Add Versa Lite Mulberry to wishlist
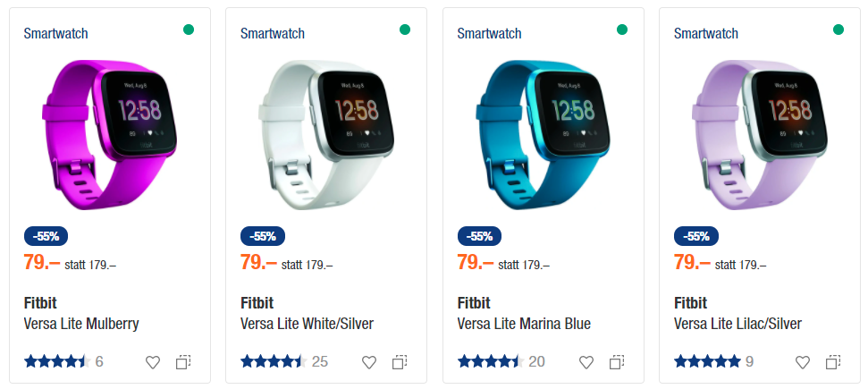 (153, 362)
